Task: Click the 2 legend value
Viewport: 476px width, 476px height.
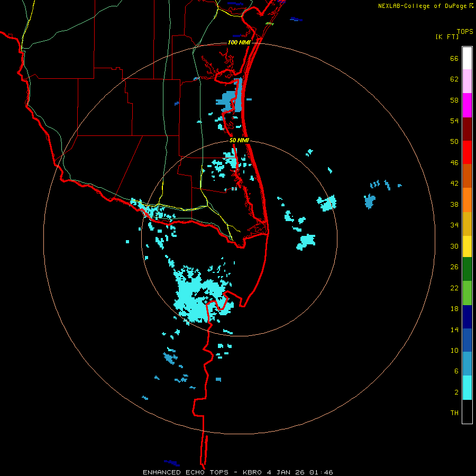Action: [x=456, y=392]
